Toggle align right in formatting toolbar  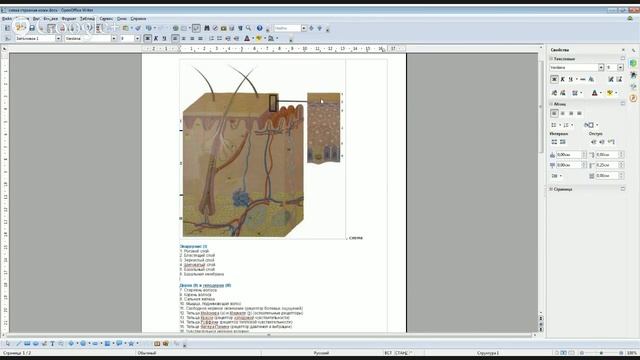click(192, 38)
